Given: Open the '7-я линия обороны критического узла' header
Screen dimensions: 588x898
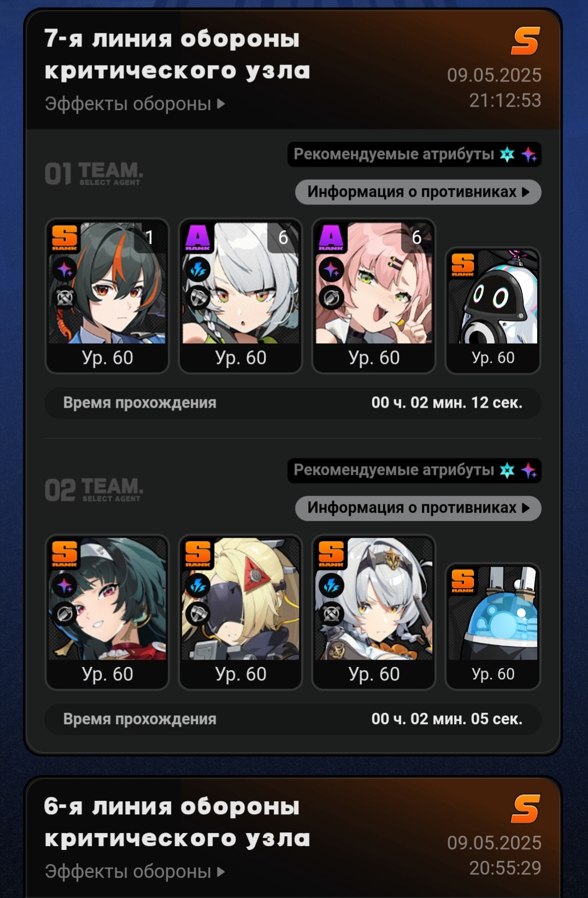Looking at the screenshot, I should pyautogui.click(x=177, y=55).
